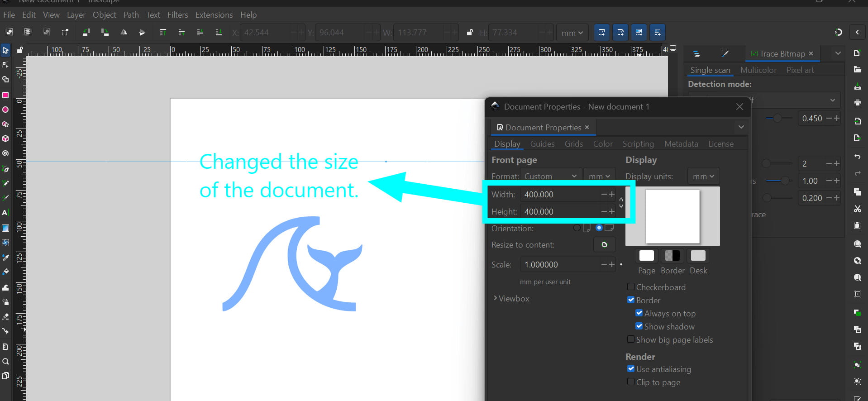The height and width of the screenshot is (401, 868).
Task: Select portrait orientation radio button
Action: pos(577,228)
